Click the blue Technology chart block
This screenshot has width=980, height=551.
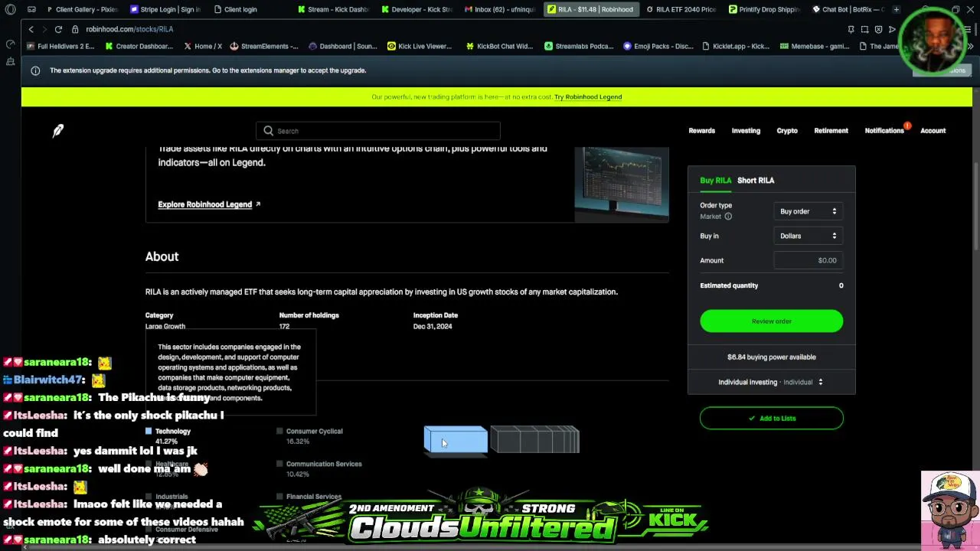point(456,441)
